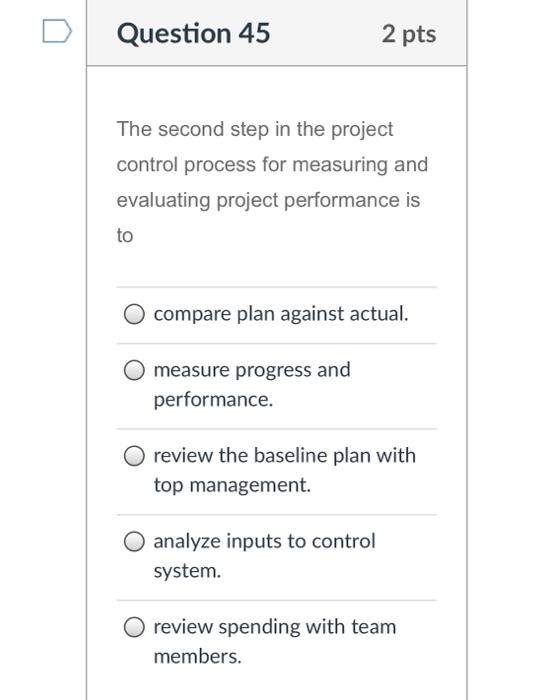Click the 'review spending with team' text line
545x700 pixels.
(275, 627)
